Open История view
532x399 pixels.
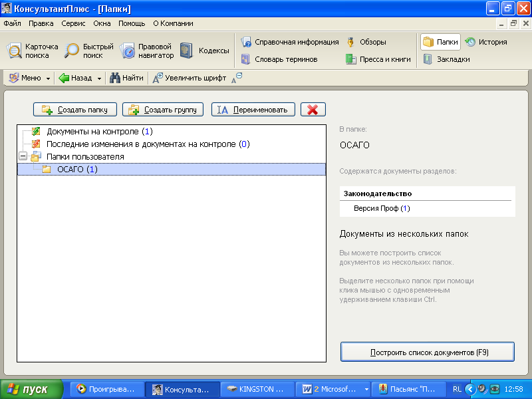click(x=486, y=42)
